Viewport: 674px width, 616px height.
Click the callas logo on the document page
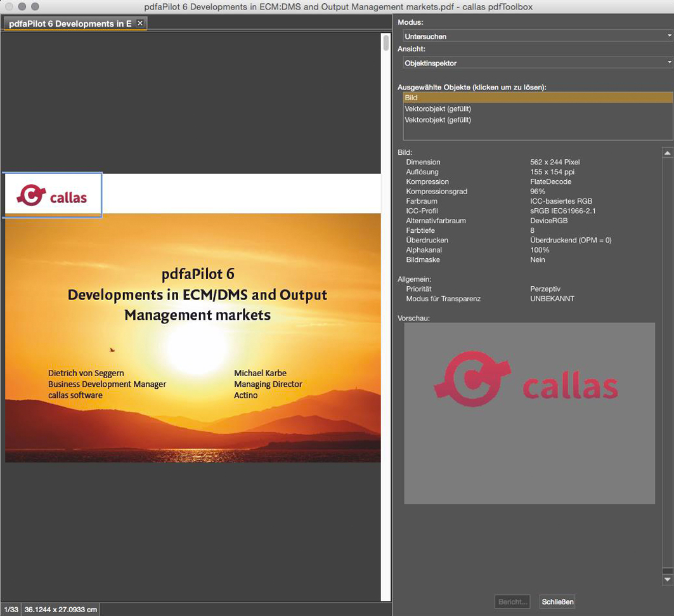tap(52, 195)
